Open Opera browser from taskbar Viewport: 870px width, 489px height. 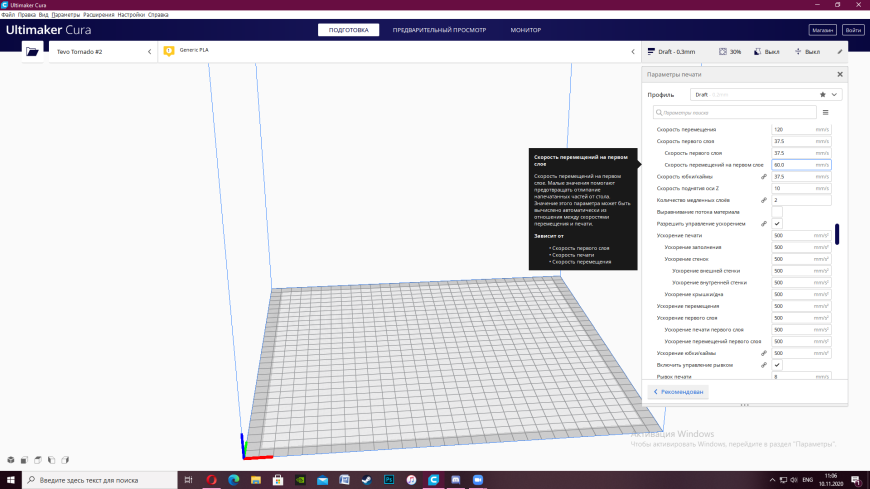click(211, 480)
